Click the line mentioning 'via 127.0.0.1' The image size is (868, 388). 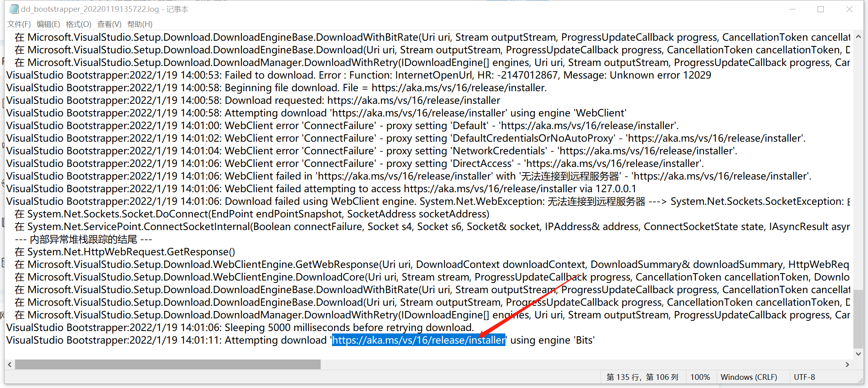pyautogui.click(x=321, y=189)
